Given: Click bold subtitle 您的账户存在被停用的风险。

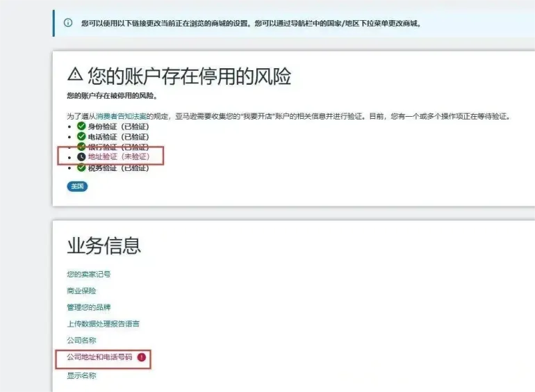Looking at the screenshot, I should tap(113, 96).
